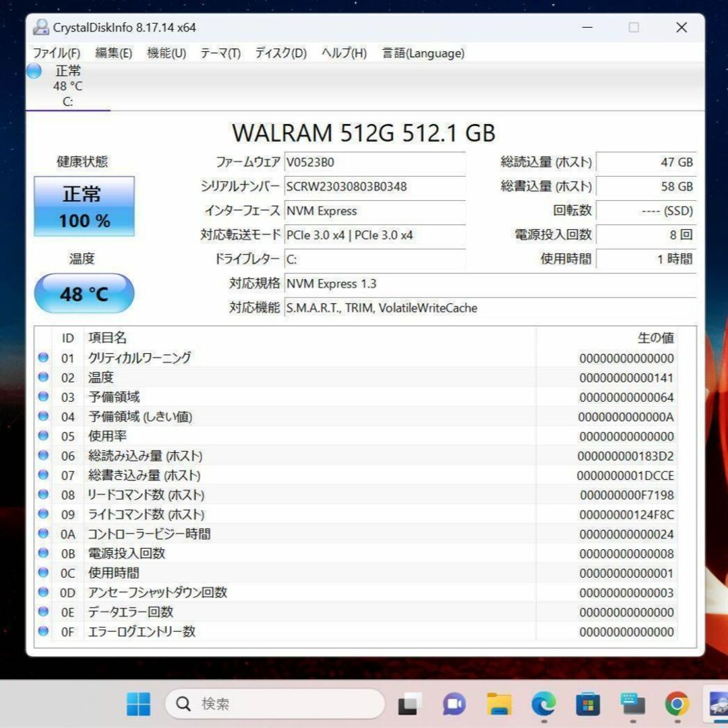728x728 pixels.
Task: Open the 編集(E) menu
Action: [x=113, y=53]
